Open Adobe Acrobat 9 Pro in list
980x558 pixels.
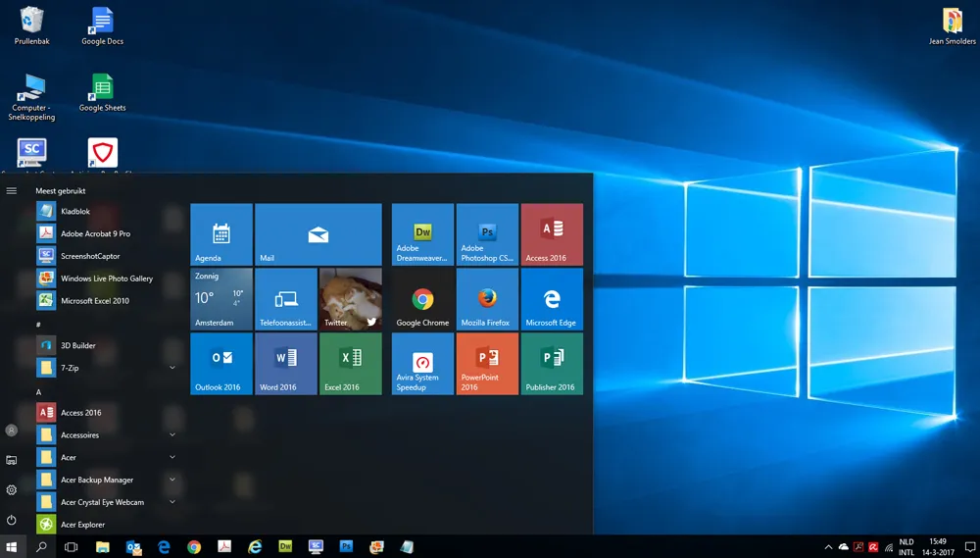[x=106, y=234]
